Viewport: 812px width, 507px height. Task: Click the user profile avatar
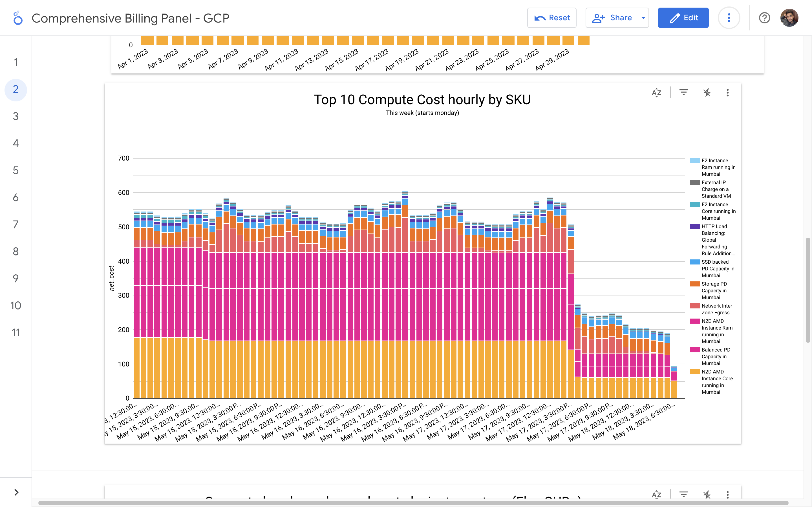pos(789,18)
